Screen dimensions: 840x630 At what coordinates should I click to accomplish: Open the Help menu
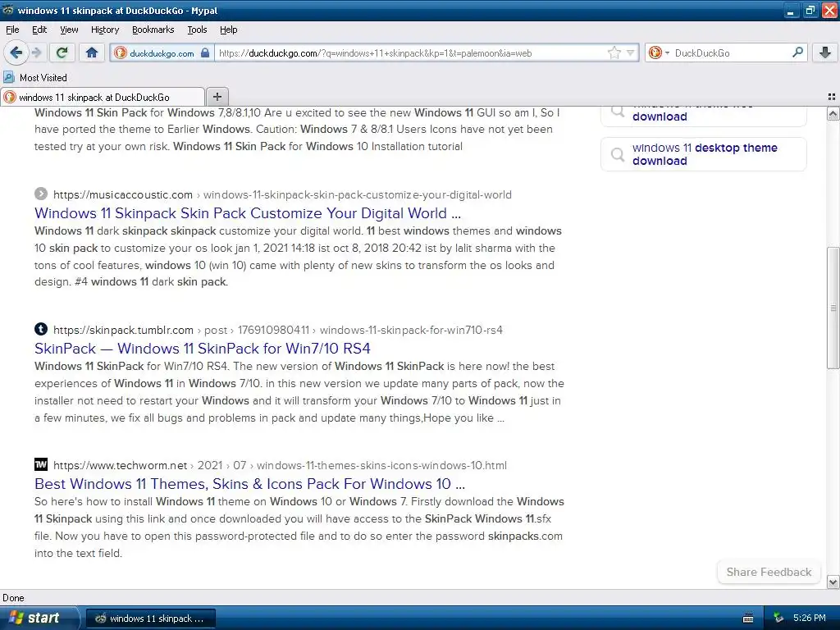pyautogui.click(x=228, y=30)
